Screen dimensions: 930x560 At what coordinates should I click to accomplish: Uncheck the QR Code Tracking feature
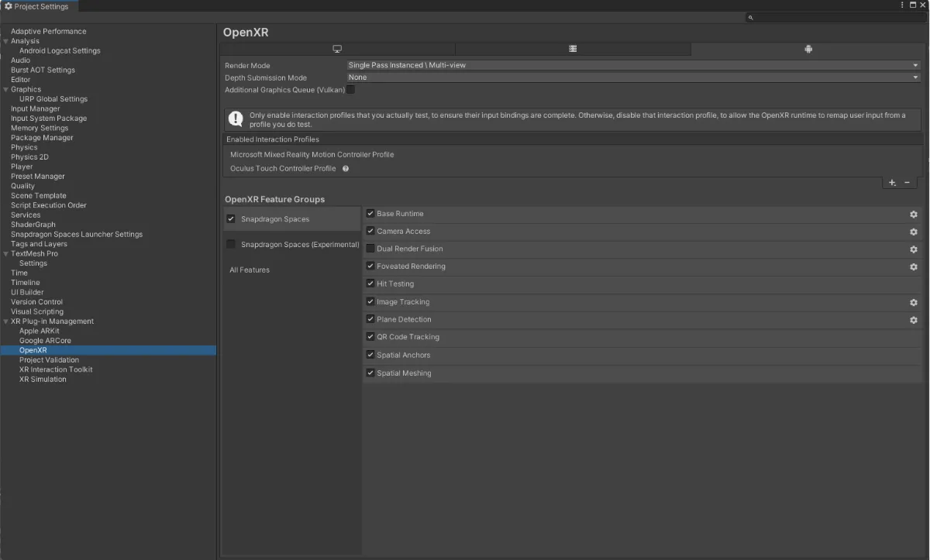[370, 337]
